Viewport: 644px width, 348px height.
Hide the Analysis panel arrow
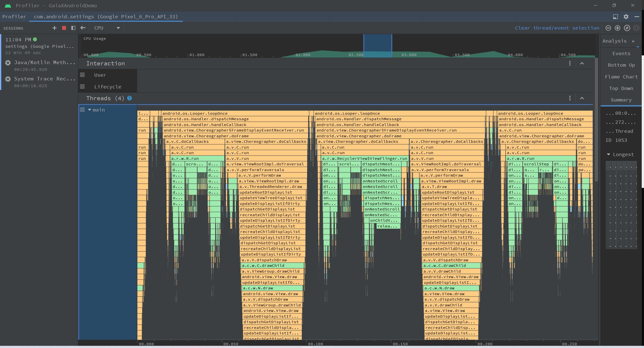(633, 41)
